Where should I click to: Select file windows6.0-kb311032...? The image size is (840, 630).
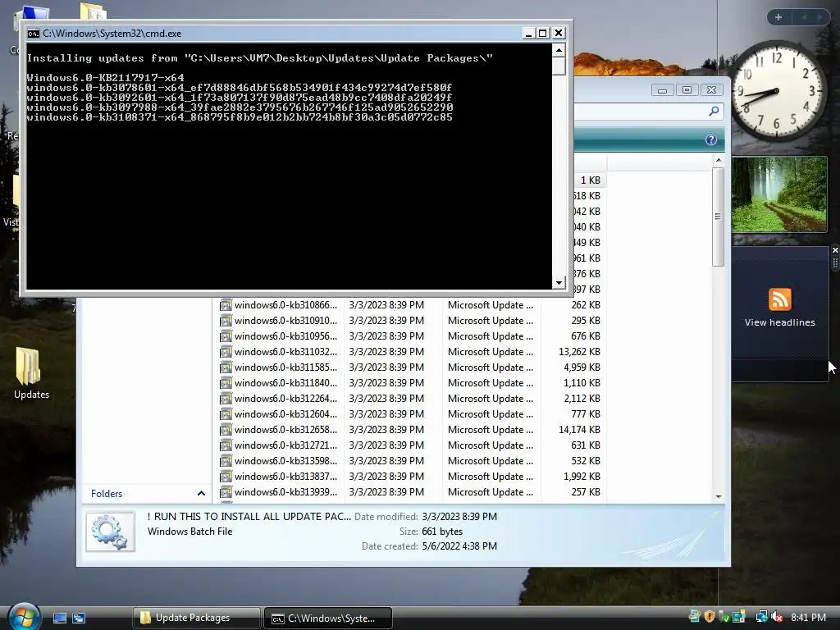(285, 351)
